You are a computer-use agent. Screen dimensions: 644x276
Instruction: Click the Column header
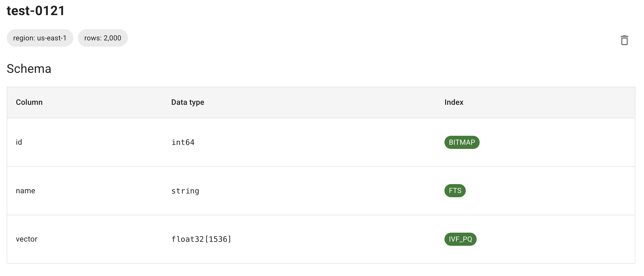[29, 102]
